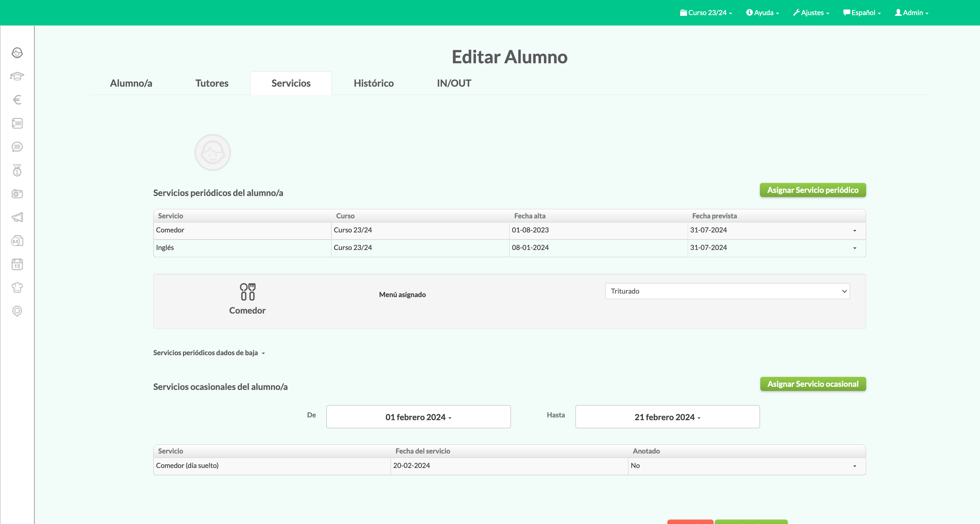Open the 01 febrero 2024 date picker
This screenshot has width=980, height=524.
pyautogui.click(x=418, y=417)
